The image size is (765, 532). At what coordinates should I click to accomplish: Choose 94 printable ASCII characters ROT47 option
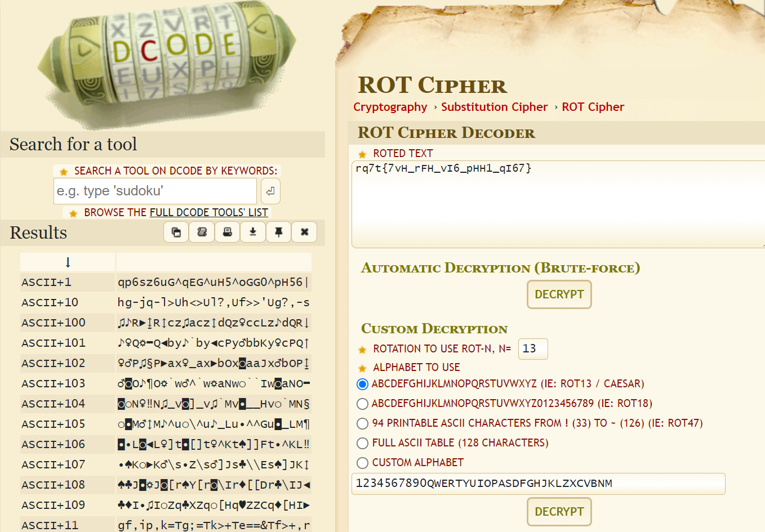coord(362,423)
